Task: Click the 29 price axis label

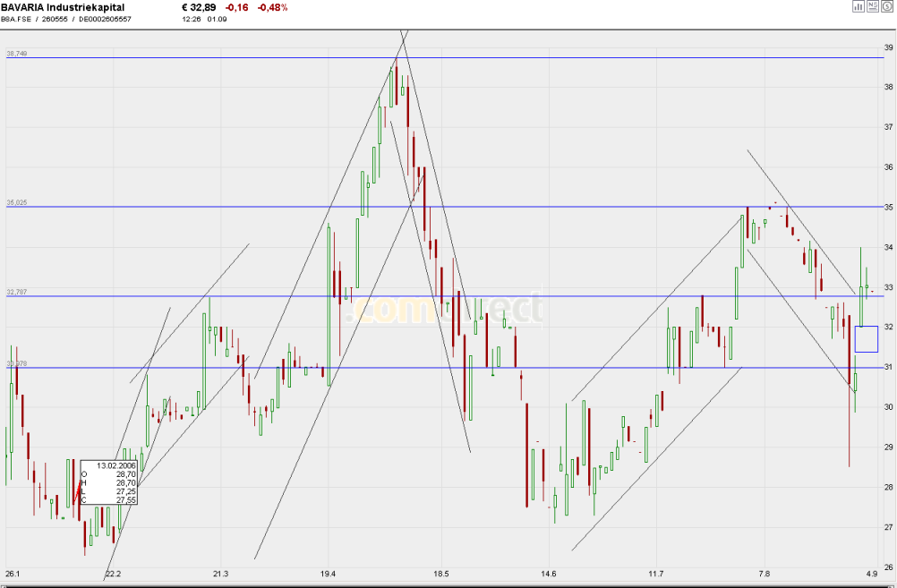Action: tap(888, 447)
